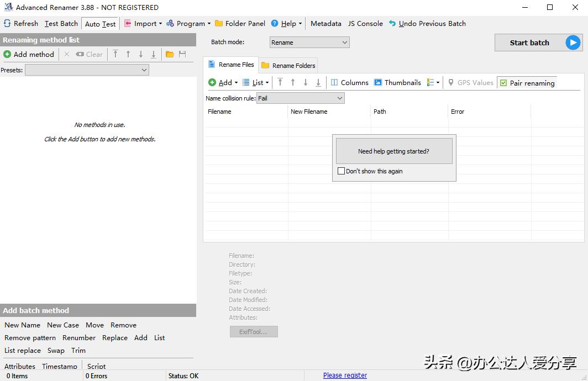588x381 pixels.
Task: Click the save preset disk icon
Action: pos(182,54)
